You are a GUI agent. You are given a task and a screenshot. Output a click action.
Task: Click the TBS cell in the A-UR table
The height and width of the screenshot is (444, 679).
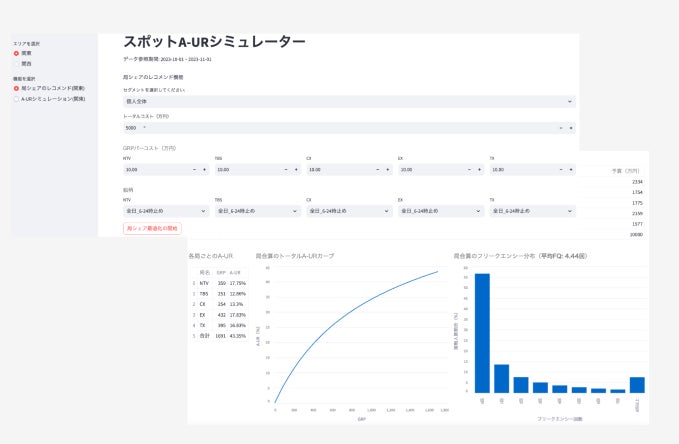tap(204, 294)
